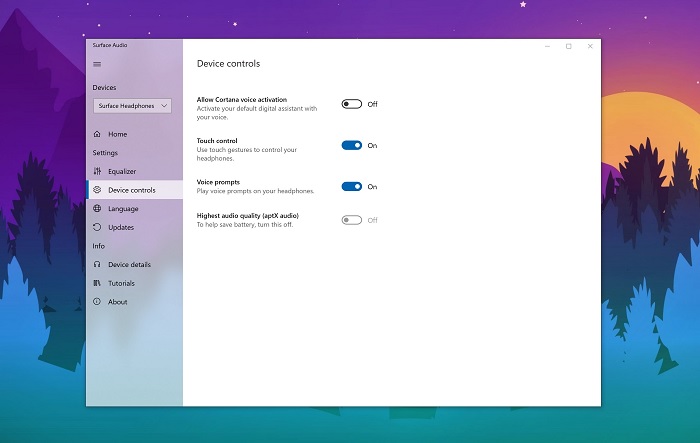Open the Tutorials page label
This screenshot has width=700, height=443.
pos(121,283)
